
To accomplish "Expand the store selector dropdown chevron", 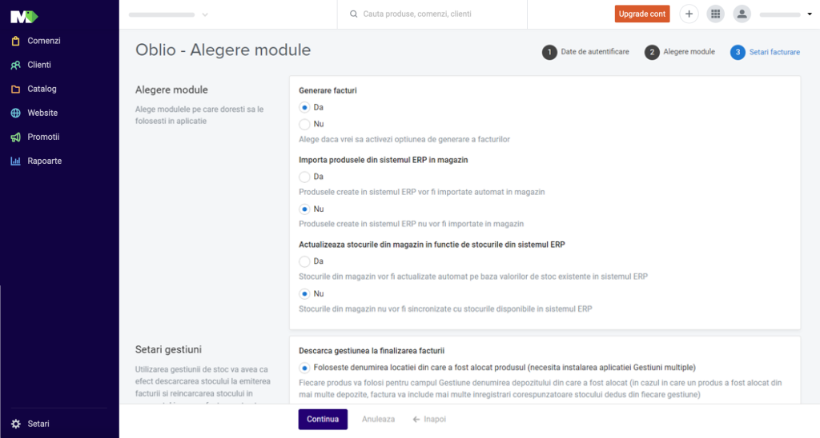I will click(x=205, y=15).
